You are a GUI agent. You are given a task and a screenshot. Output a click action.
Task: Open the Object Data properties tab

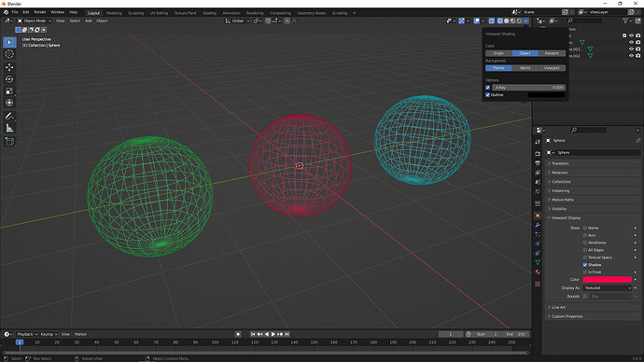[x=538, y=262]
